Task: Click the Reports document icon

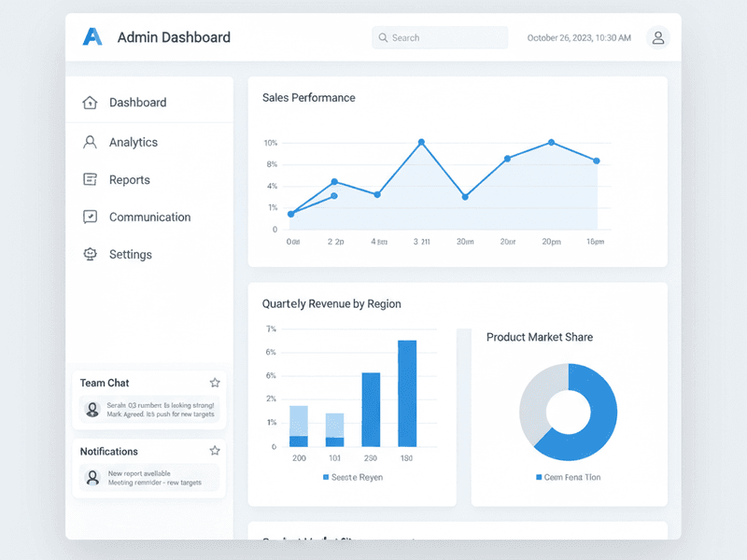Action: (x=90, y=179)
